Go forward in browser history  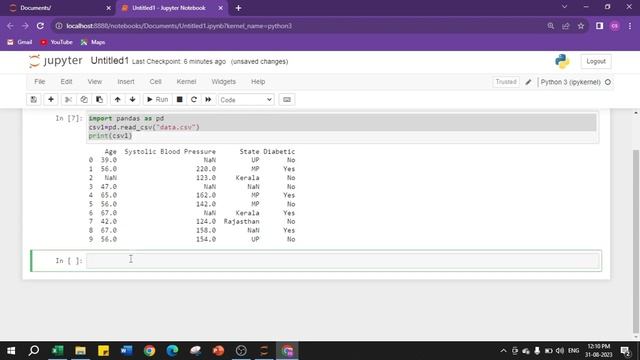pos(25,26)
